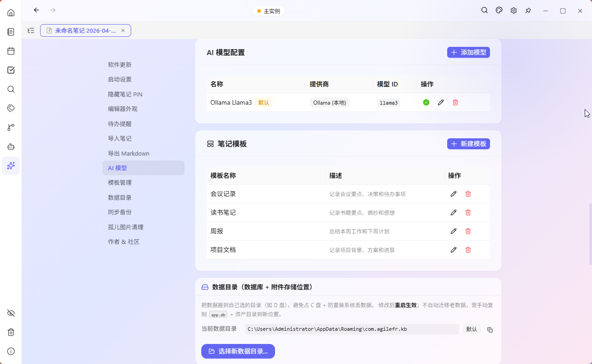
Task: Open the Tasks checkbox icon in sidebar
Action: (x=11, y=70)
